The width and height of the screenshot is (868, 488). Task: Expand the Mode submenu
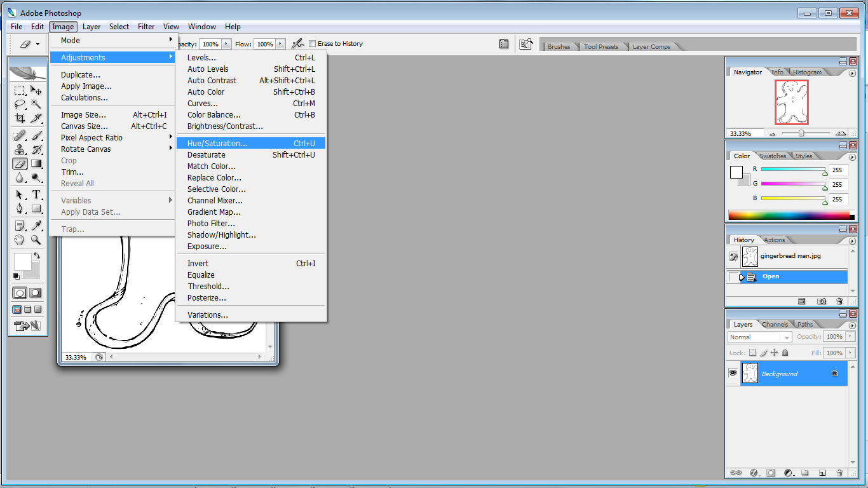click(x=112, y=40)
